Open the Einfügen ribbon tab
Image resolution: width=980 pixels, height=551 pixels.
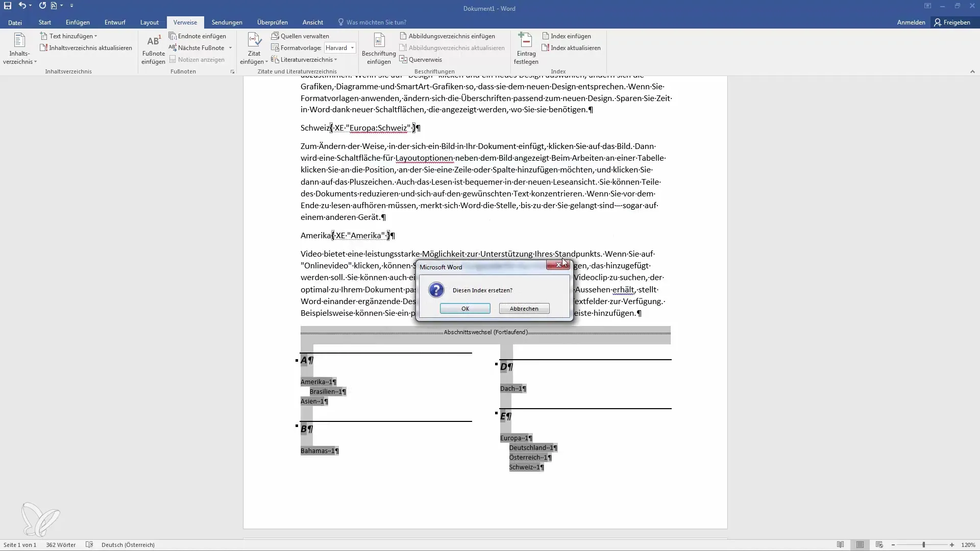coord(78,22)
